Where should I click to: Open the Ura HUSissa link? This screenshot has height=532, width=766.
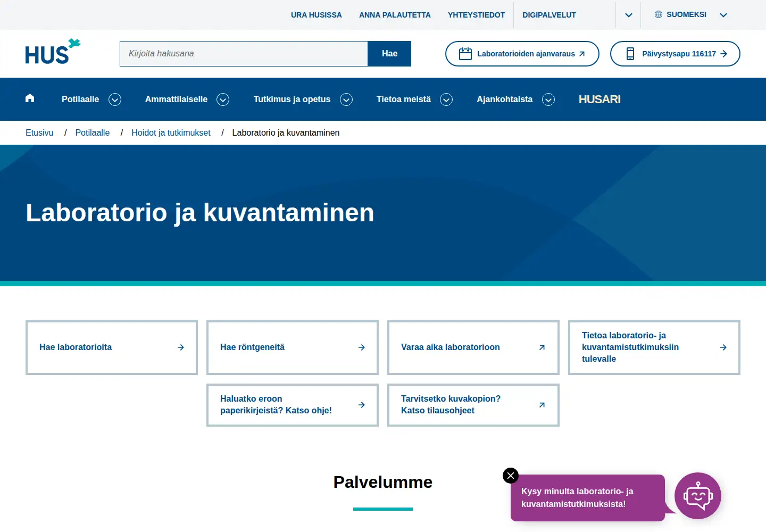click(317, 15)
